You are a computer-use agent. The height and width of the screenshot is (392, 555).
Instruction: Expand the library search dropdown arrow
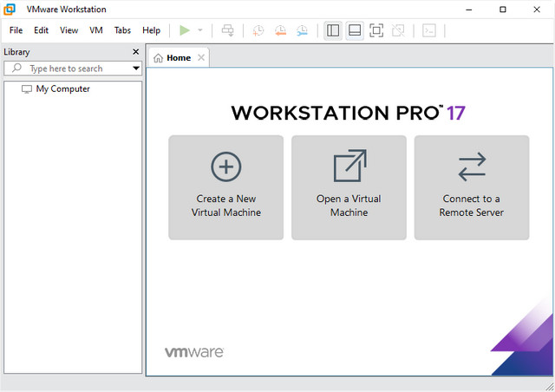(136, 69)
